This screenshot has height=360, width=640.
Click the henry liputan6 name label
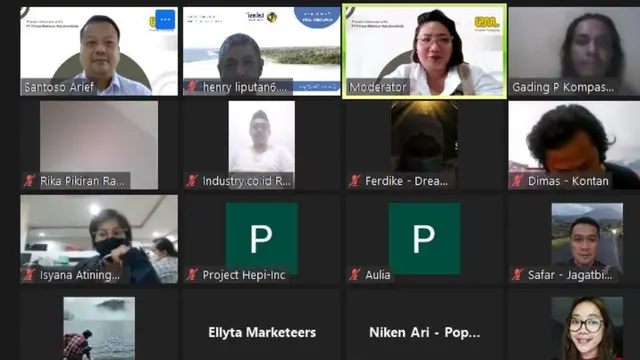point(245,87)
